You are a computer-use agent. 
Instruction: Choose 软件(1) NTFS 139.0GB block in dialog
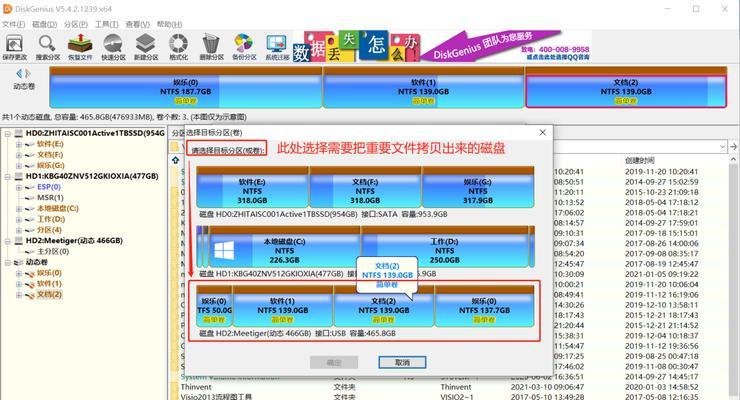tap(283, 306)
